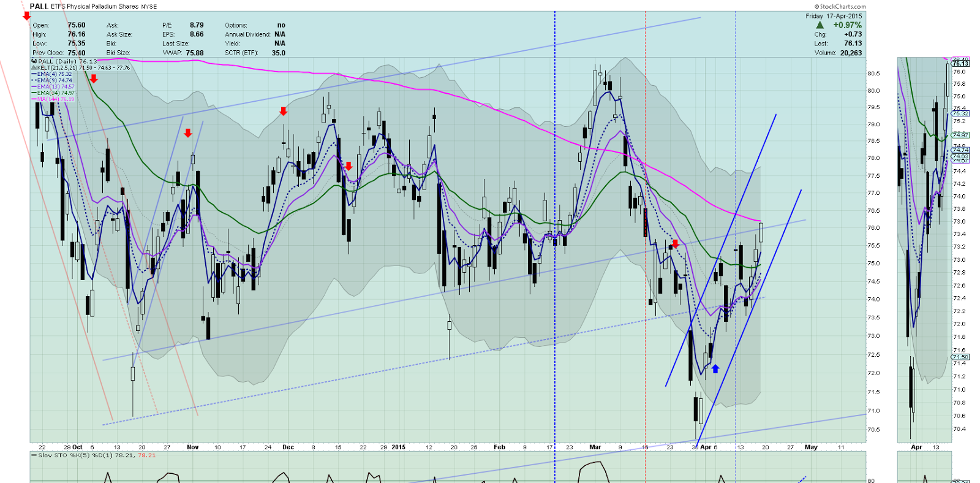Viewport: 980px width, 483px height.
Task: Click the green up-triangle change indicator
Action: click(820, 25)
